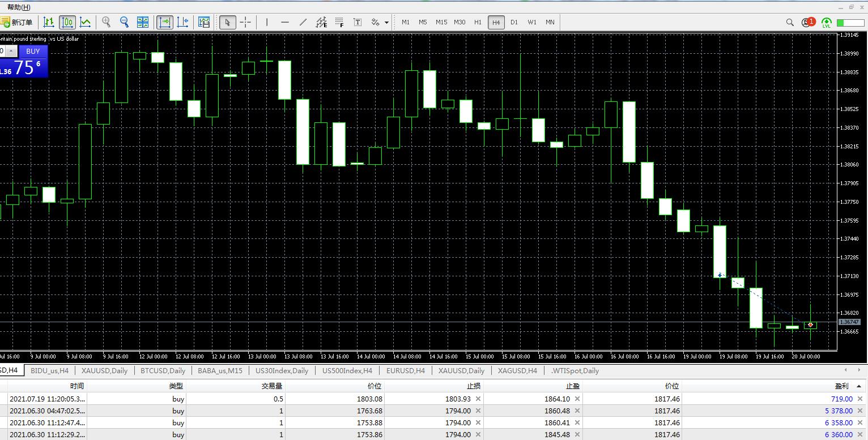The image size is (868, 440).
Task: Open the .WTISpot,Daily chart tab
Action: [575, 371]
